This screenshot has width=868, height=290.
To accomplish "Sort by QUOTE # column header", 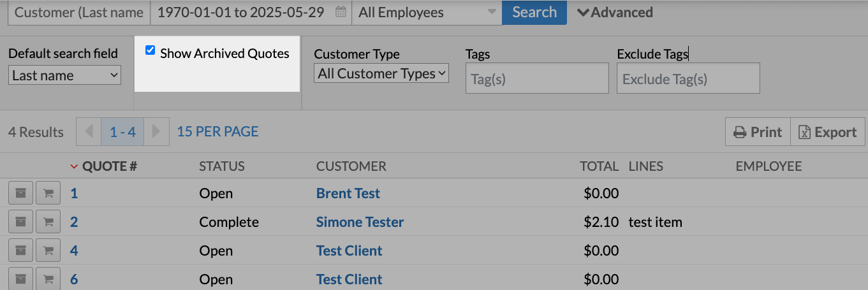I will pos(109,166).
